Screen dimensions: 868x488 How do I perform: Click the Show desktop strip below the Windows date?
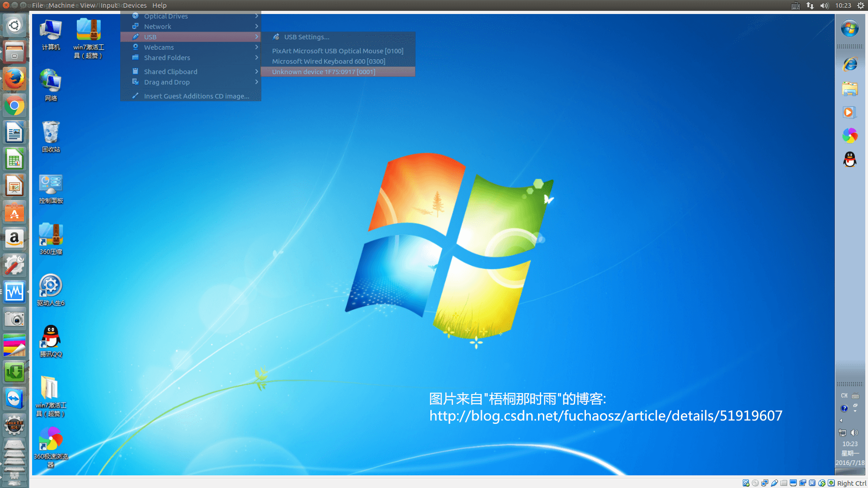(x=850, y=471)
